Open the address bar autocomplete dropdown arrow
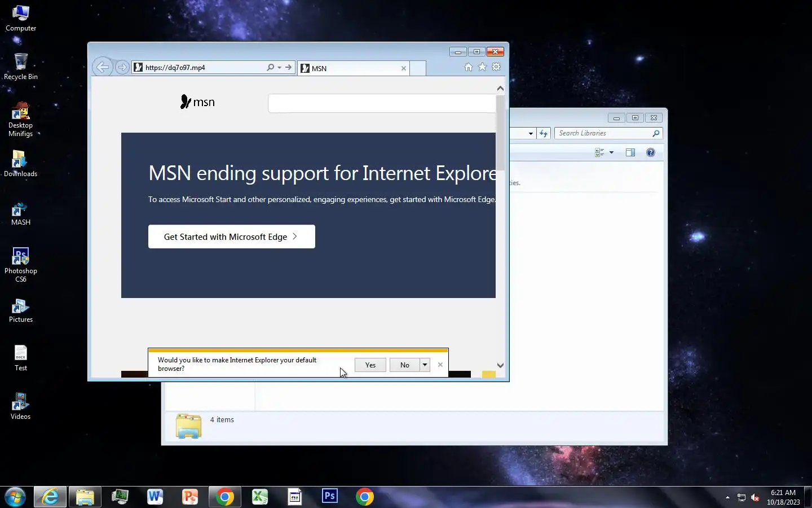 [x=279, y=68]
